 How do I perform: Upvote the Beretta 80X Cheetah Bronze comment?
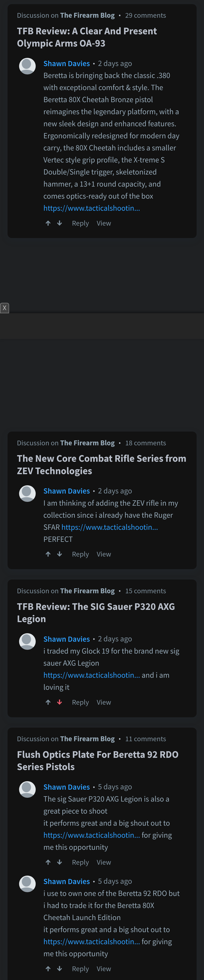pyautogui.click(x=48, y=223)
